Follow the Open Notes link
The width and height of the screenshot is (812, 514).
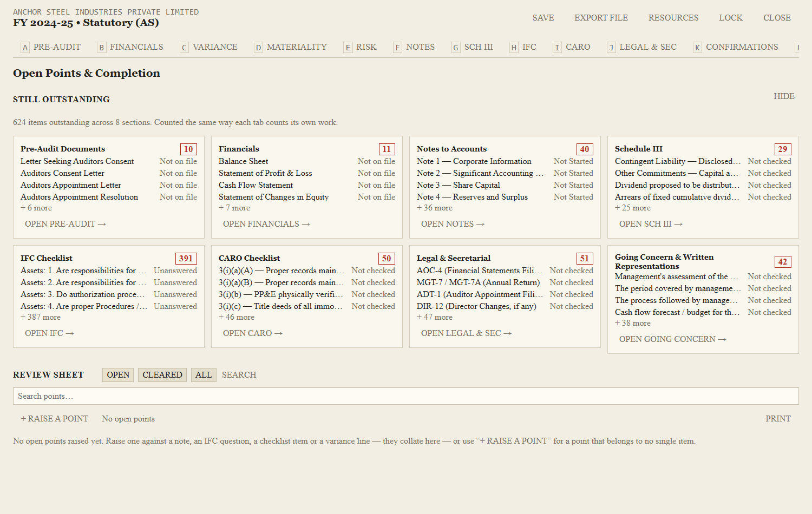(453, 224)
